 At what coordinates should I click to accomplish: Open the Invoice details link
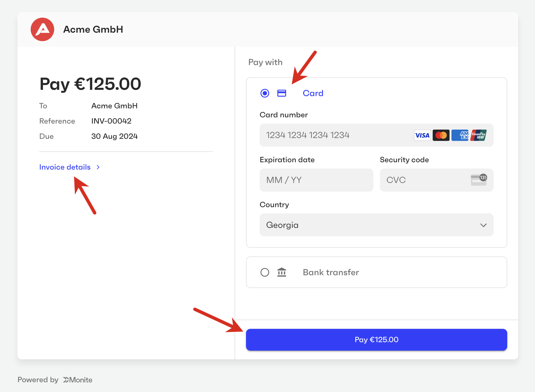pos(65,167)
